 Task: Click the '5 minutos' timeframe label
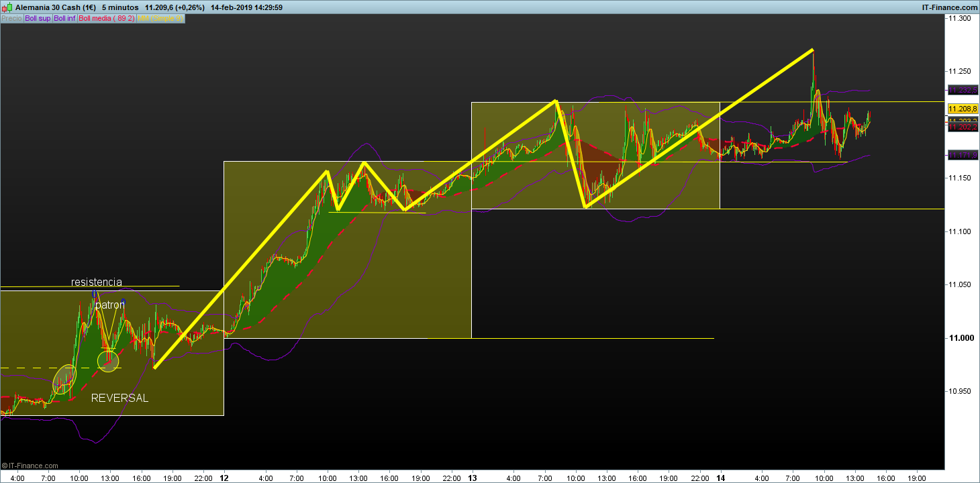point(120,7)
